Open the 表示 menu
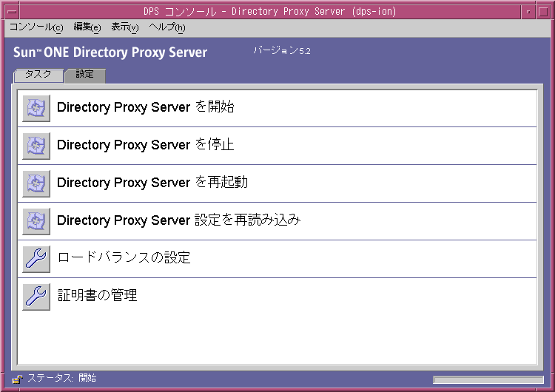 point(125,27)
